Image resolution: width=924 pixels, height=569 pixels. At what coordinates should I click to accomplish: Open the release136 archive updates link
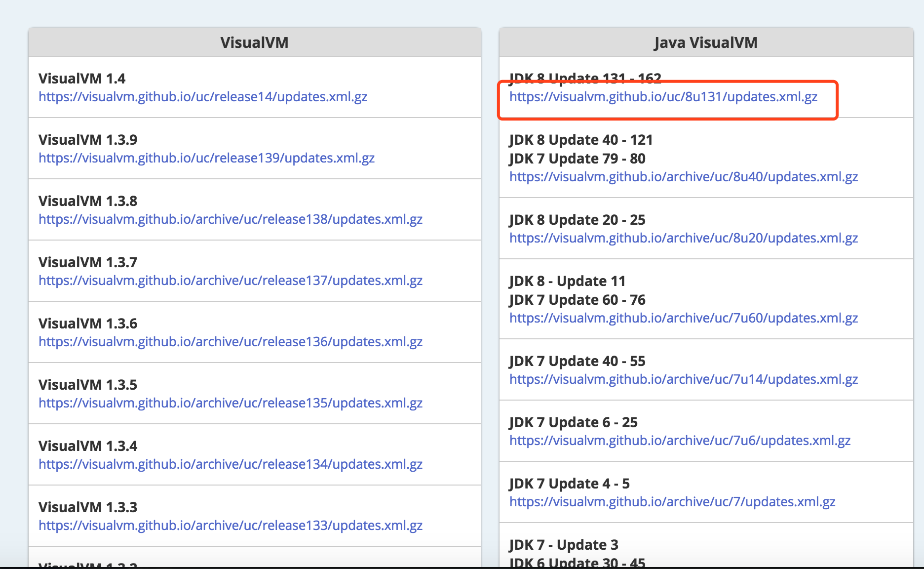(x=231, y=342)
